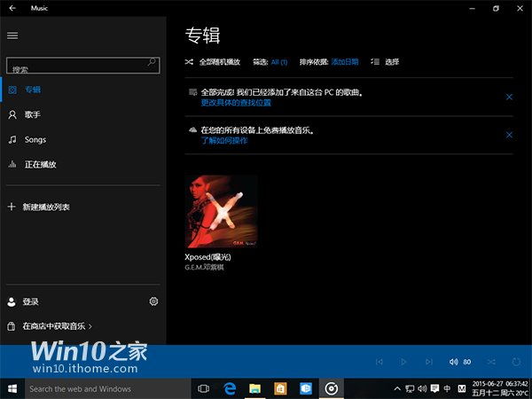Open the settings gear icon
The image size is (532, 399).
[x=153, y=301]
